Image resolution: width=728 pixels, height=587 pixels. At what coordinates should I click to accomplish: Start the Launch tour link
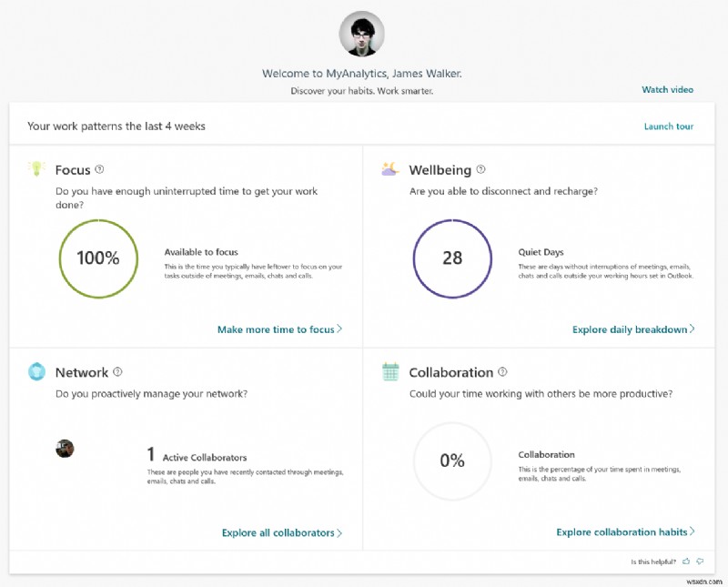tap(669, 127)
